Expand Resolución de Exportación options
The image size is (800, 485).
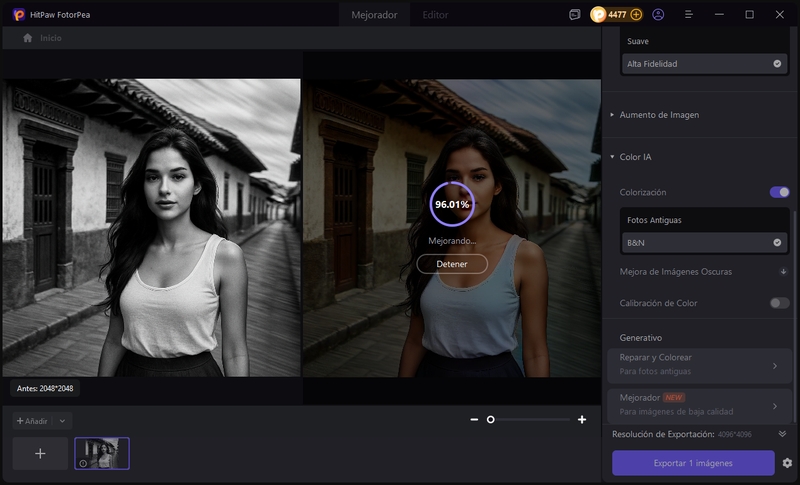[x=782, y=434]
